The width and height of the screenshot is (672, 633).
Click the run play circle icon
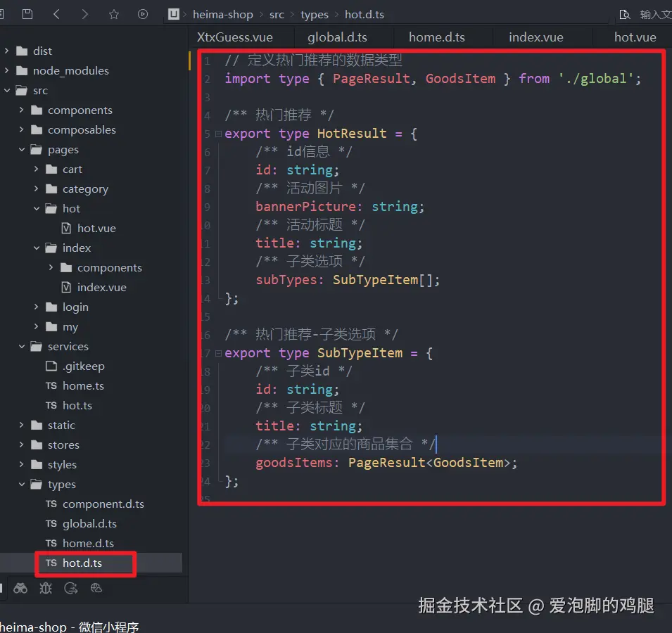point(143,14)
